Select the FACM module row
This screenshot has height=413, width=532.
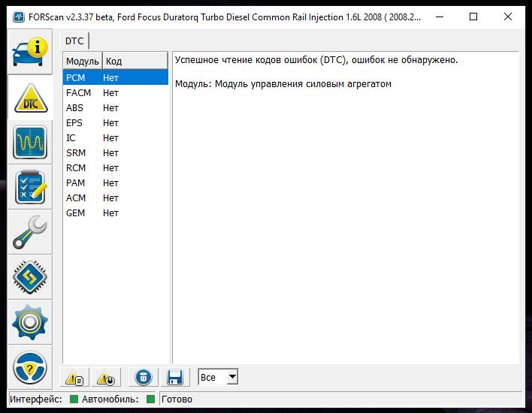116,92
